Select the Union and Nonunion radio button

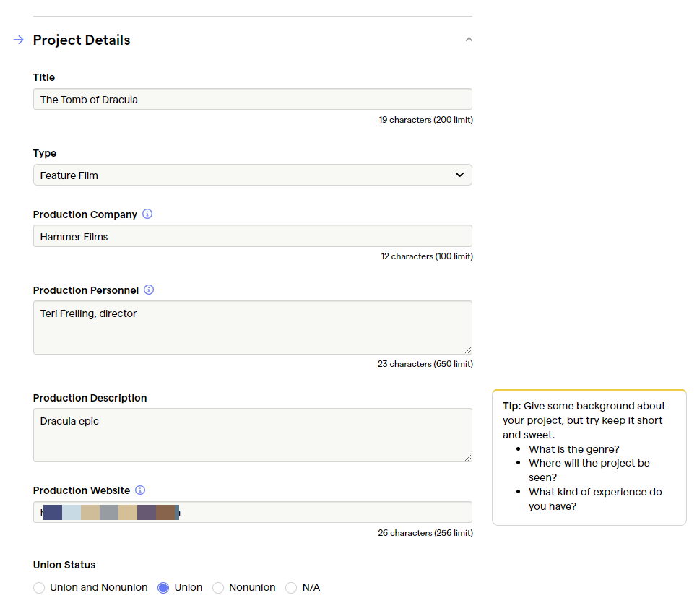coord(39,588)
